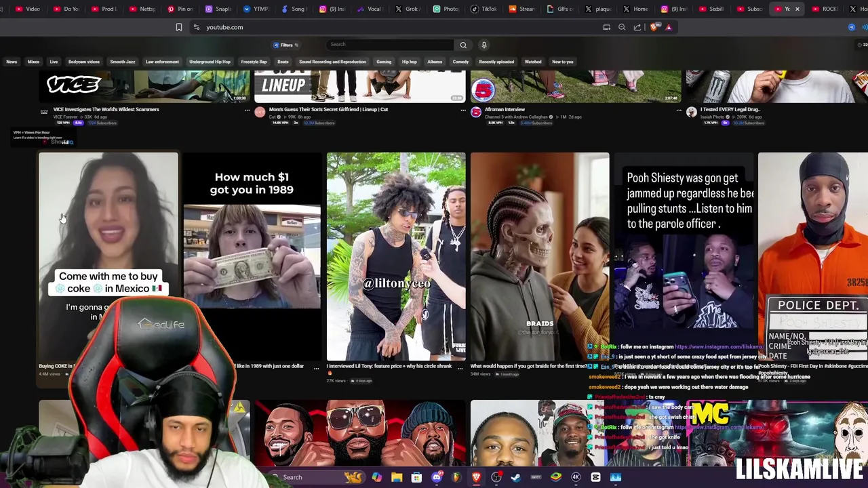Select the Mixes category chip

click(x=33, y=62)
